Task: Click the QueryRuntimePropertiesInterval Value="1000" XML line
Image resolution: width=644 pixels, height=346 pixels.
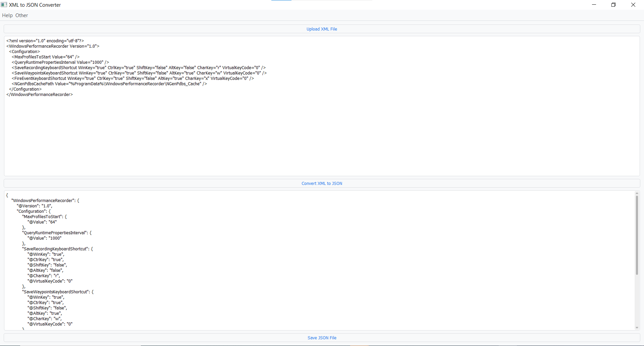Action: coord(60,62)
